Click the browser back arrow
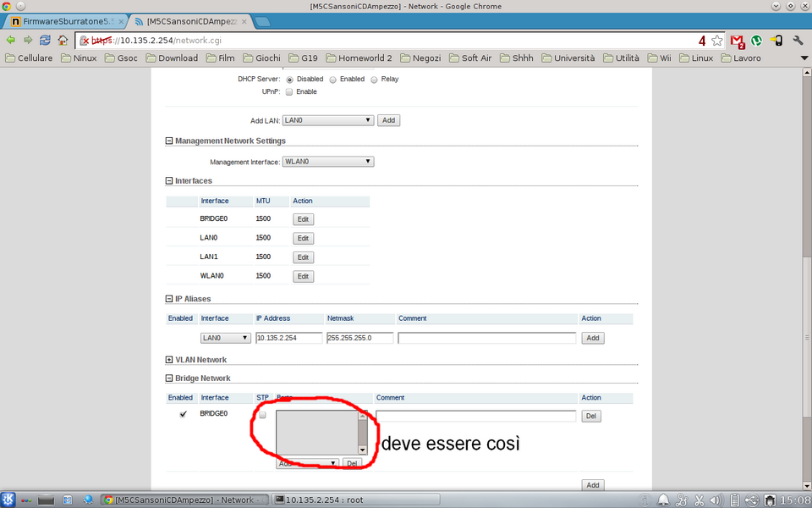The width and height of the screenshot is (812, 508). click(11, 40)
